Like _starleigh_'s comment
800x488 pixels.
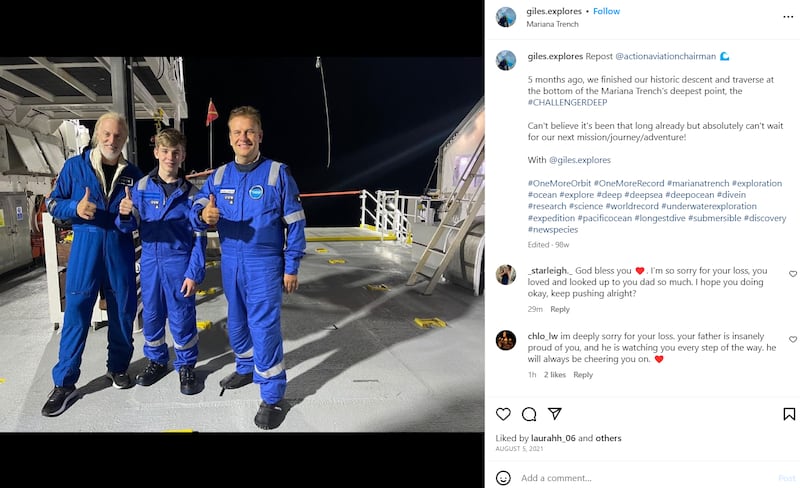pos(793,274)
